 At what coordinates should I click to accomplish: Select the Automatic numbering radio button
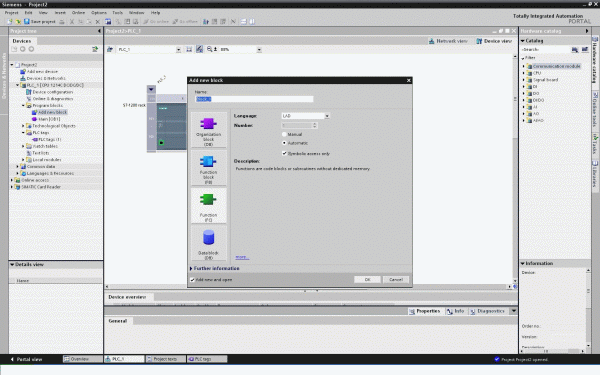284,143
